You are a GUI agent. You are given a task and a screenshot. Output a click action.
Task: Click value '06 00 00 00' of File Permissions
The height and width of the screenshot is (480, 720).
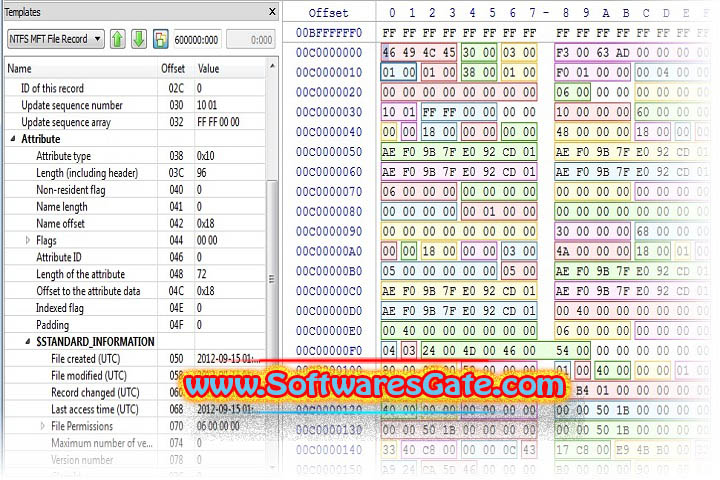pyautogui.click(x=218, y=426)
